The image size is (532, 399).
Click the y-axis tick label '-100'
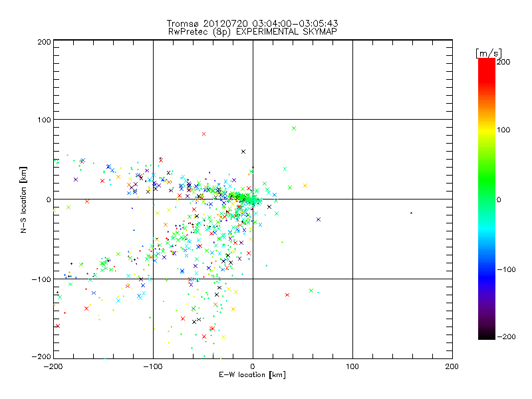pyautogui.click(x=41, y=279)
